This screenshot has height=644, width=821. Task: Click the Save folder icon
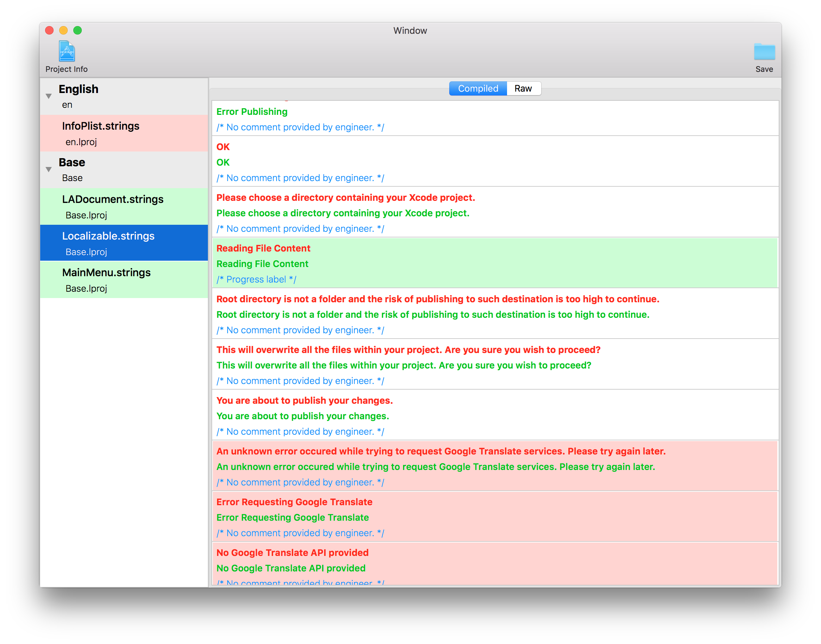(x=764, y=52)
